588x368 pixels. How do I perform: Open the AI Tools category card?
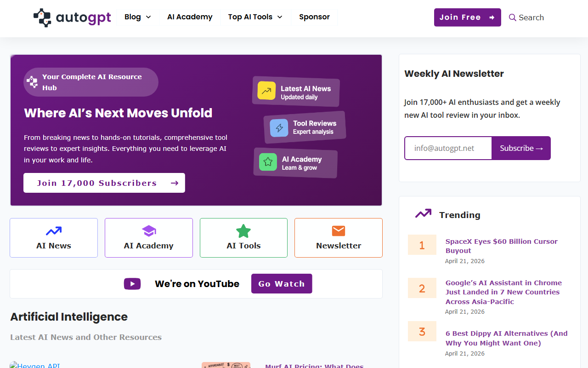pyautogui.click(x=243, y=238)
